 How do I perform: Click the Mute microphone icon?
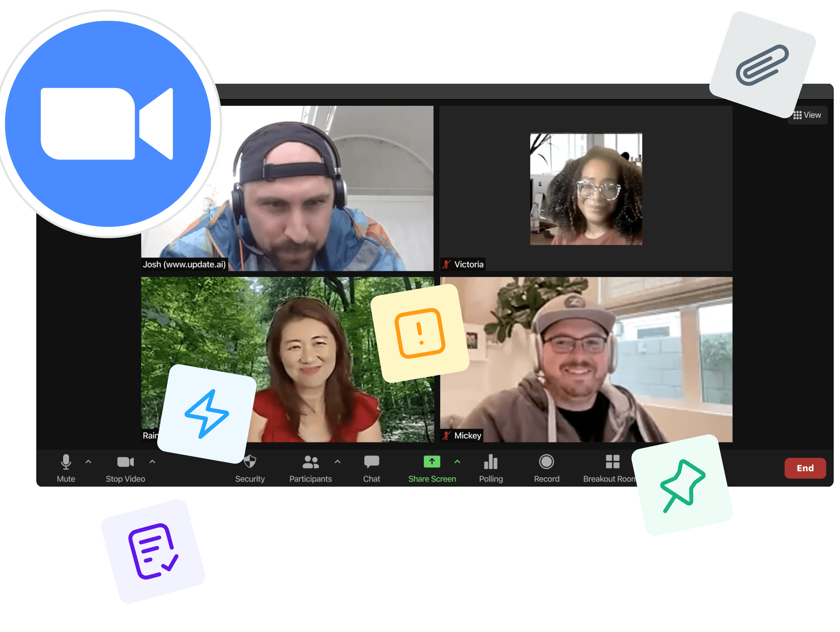click(x=66, y=462)
